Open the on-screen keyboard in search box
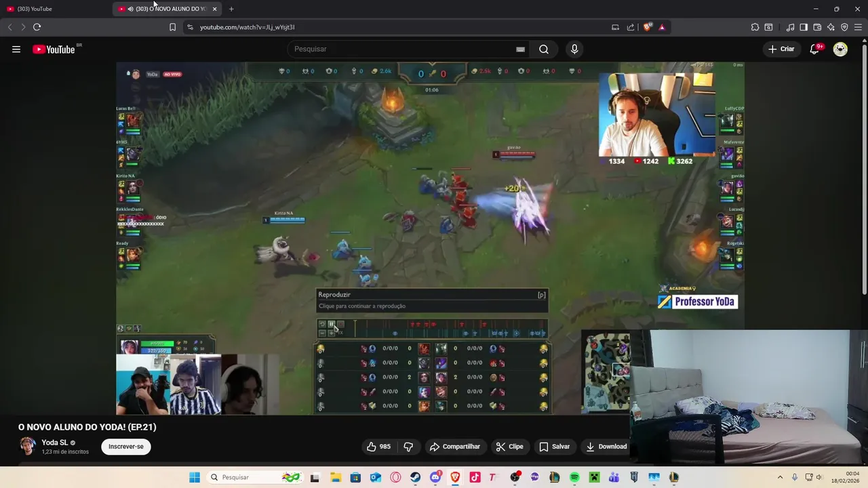Viewport: 868px width, 488px height. [x=520, y=49]
